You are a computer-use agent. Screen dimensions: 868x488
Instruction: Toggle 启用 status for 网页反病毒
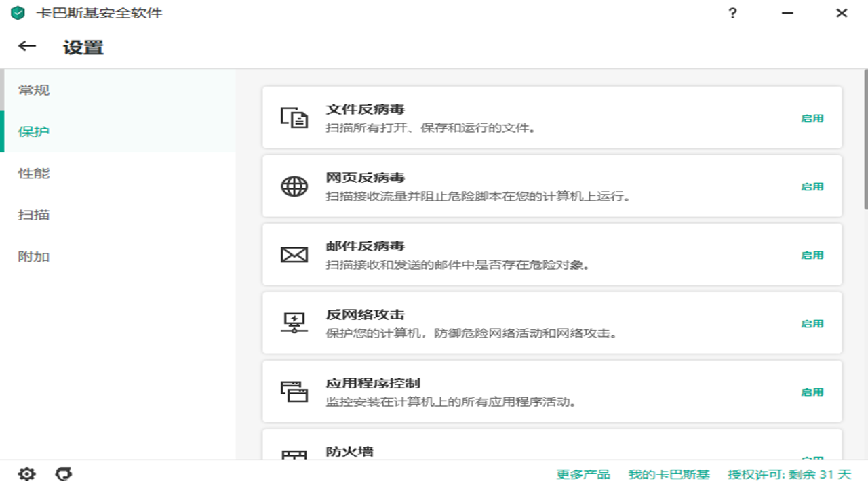coord(813,186)
